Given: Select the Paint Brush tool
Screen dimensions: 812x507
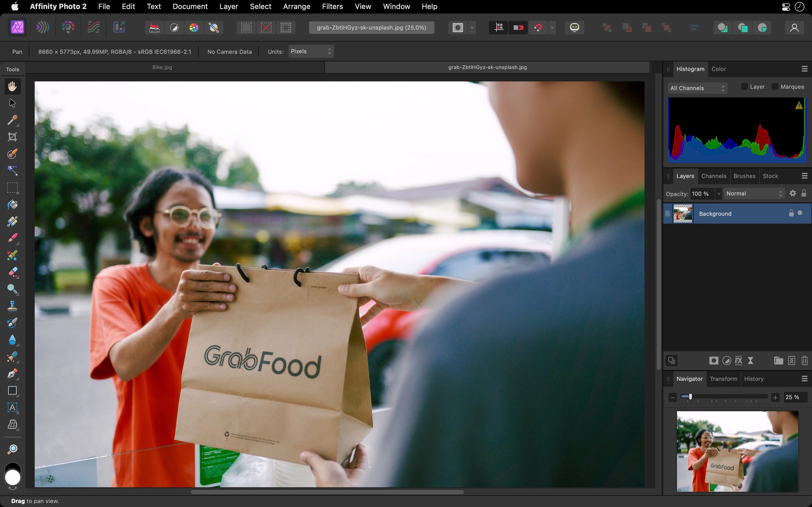Looking at the screenshot, I should (x=12, y=238).
